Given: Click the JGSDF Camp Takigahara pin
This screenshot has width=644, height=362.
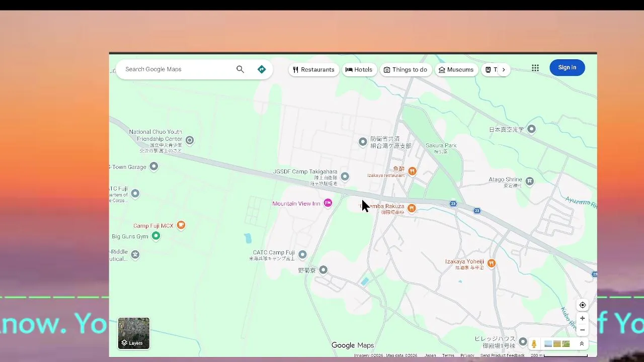Looking at the screenshot, I should pos(345,176).
